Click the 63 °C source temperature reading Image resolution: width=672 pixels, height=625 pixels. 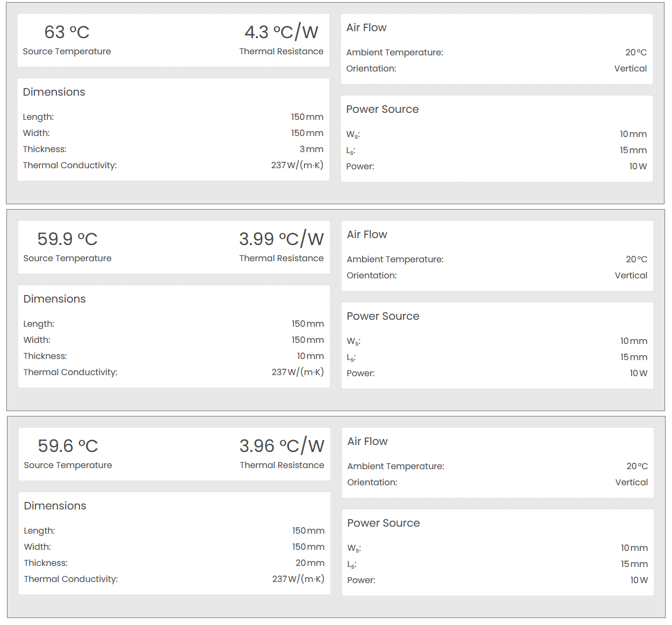[x=67, y=32]
